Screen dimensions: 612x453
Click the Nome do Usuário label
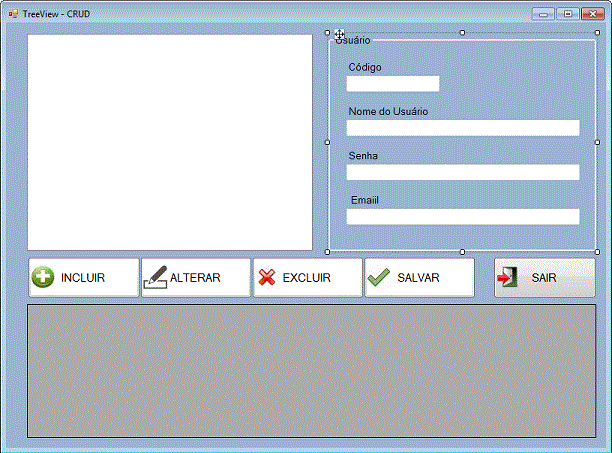(388, 112)
